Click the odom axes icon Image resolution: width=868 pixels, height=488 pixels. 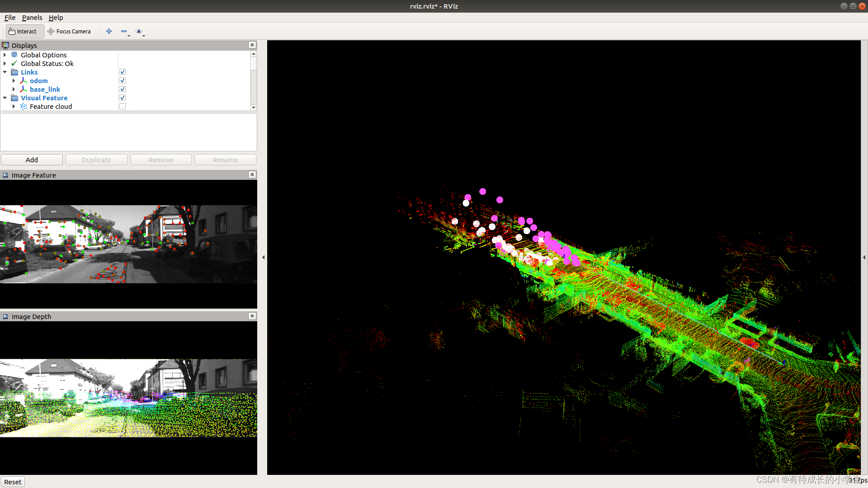(24, 80)
